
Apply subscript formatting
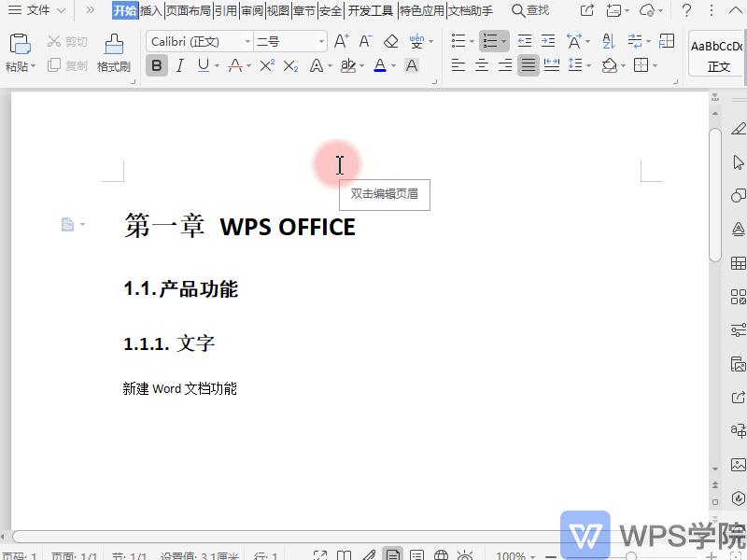291,65
